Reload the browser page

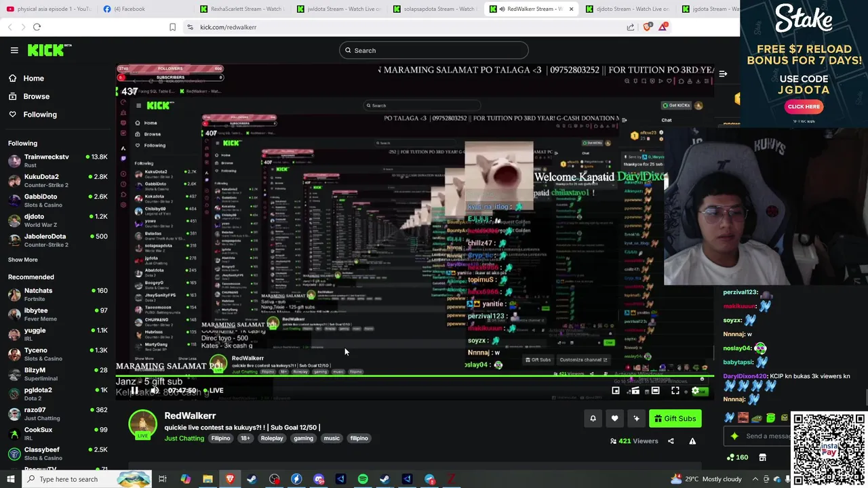[x=37, y=27]
